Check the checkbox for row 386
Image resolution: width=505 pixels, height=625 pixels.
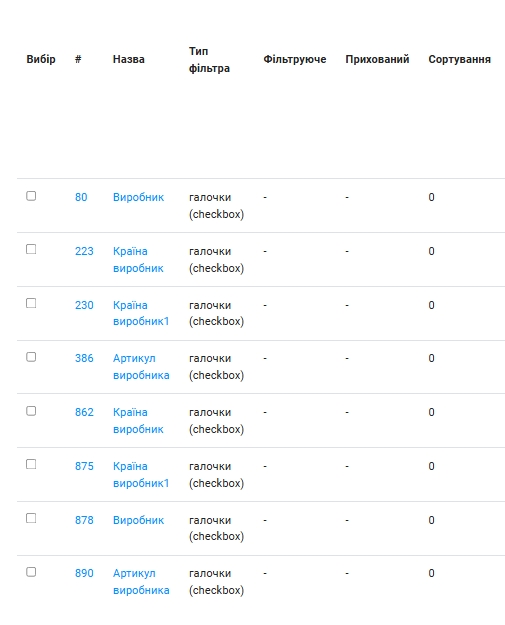[x=31, y=357]
